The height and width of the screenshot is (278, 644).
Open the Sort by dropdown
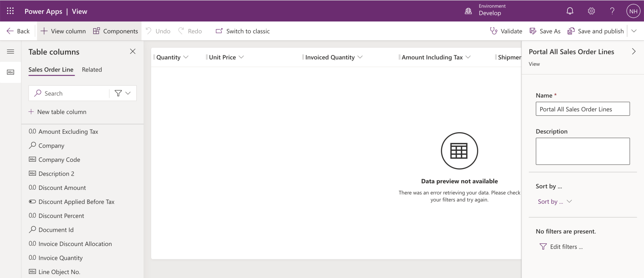pos(554,202)
